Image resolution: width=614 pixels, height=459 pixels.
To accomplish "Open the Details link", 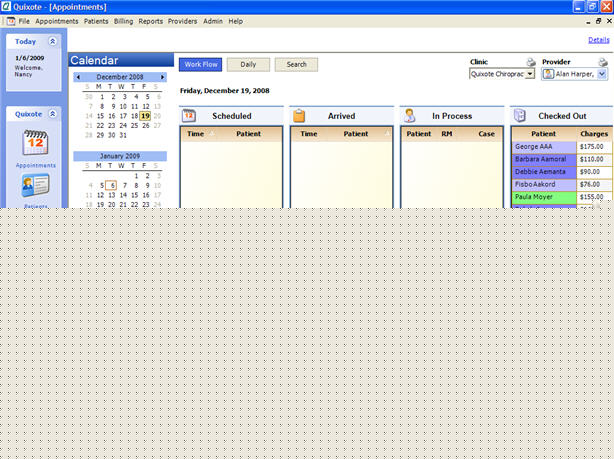I will [x=599, y=40].
